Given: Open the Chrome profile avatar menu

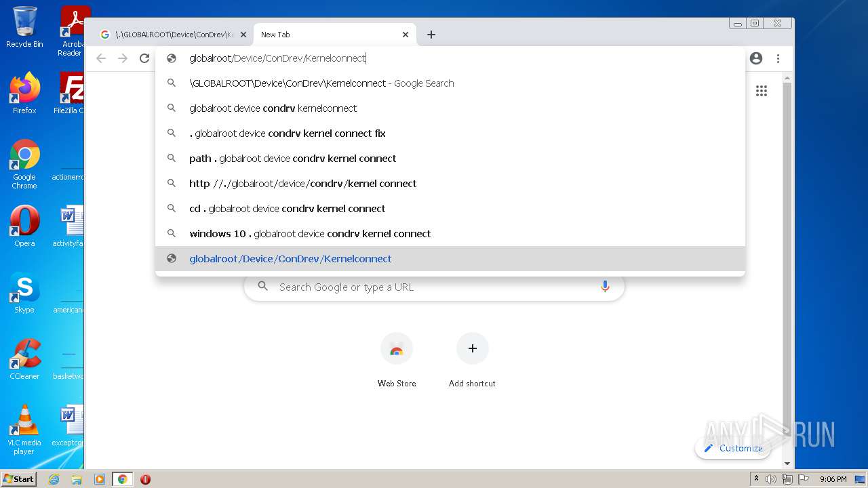Looking at the screenshot, I should point(756,58).
